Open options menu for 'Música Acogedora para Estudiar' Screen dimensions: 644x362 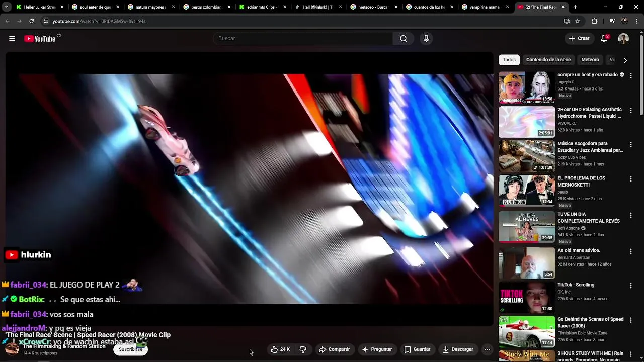(630, 144)
